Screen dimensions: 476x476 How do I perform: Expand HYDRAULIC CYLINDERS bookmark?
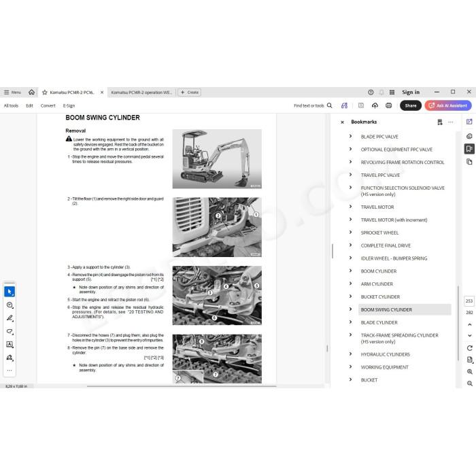pos(350,354)
